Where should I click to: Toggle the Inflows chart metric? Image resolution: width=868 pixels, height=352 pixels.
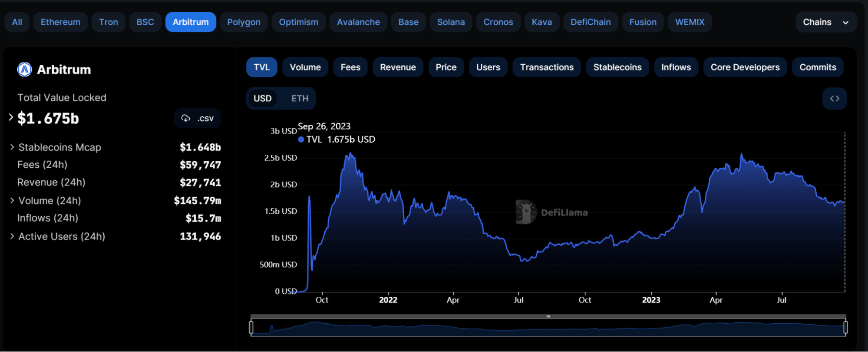pos(676,67)
